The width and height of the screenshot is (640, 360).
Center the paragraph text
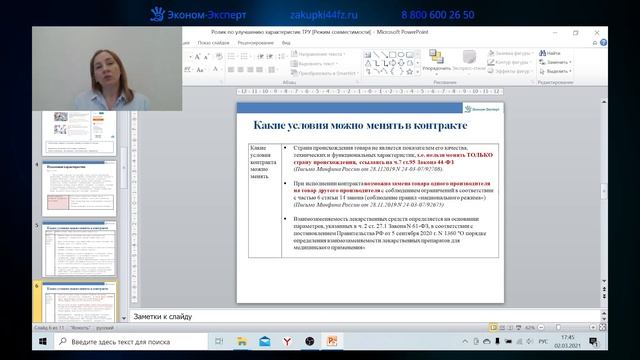(x=240, y=70)
